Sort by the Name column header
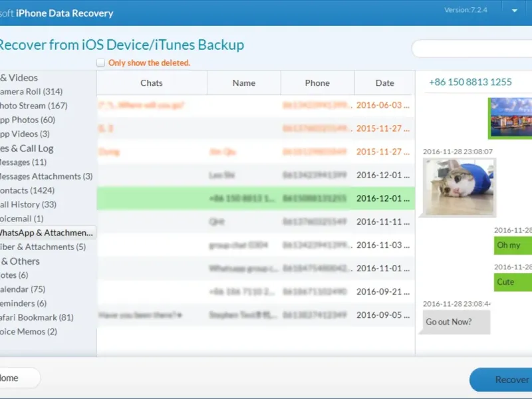Image resolution: width=532 pixels, height=399 pixels. coord(244,82)
